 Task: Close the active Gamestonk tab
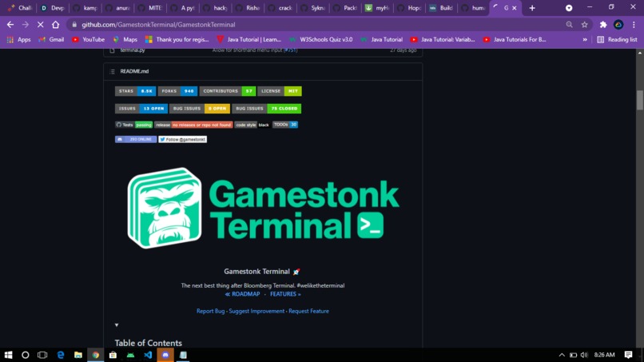coord(515,8)
